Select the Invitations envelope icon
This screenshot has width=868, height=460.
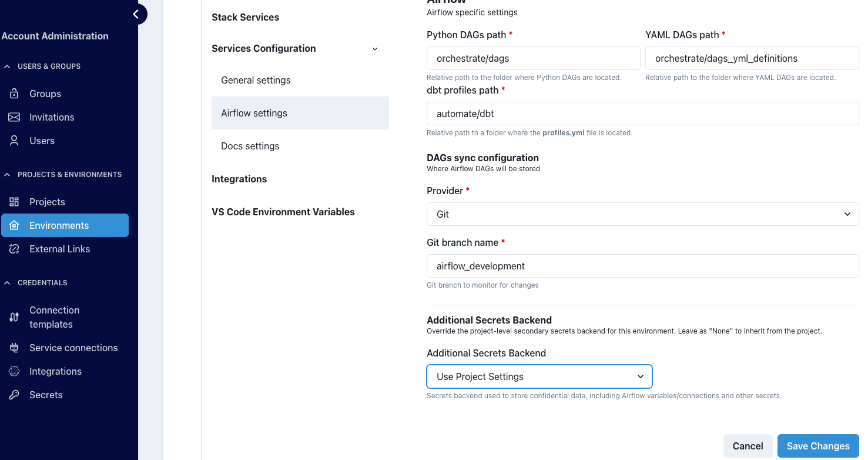pos(13,117)
